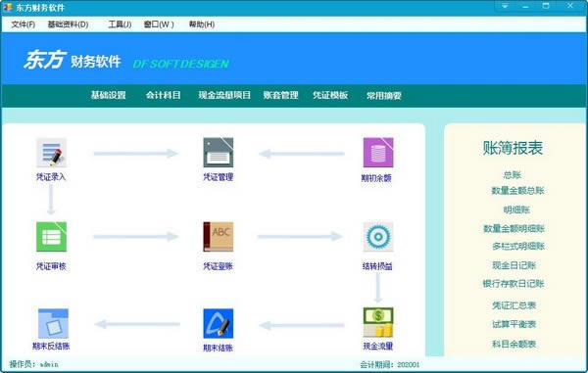Click the 期末结账 label text
This screenshot has width=588, height=373.
coord(219,348)
